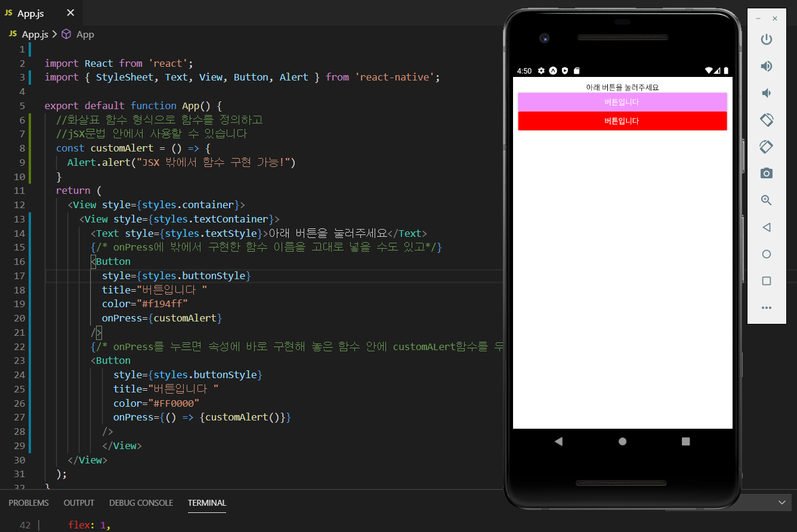Open the PROBLEMS panel tab
The width and height of the screenshot is (797, 532).
pyautogui.click(x=29, y=503)
